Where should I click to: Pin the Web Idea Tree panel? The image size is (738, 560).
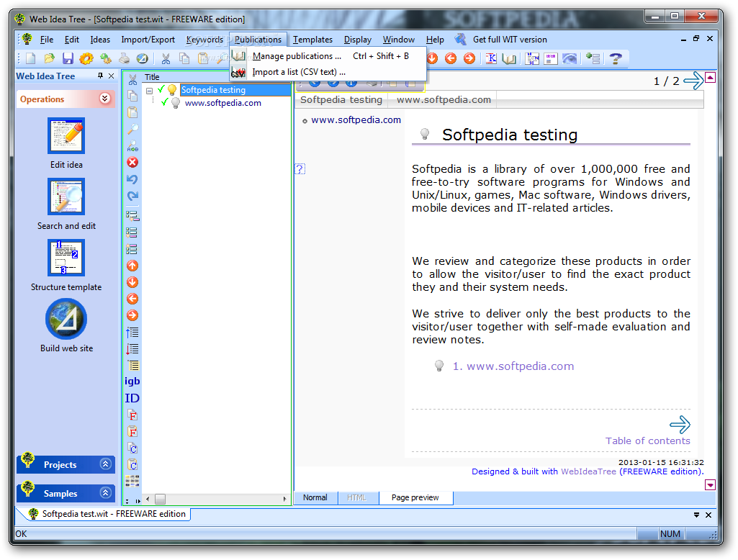click(100, 76)
